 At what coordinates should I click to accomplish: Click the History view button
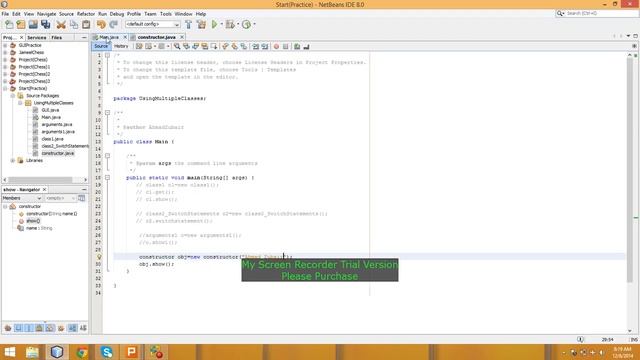point(121,47)
